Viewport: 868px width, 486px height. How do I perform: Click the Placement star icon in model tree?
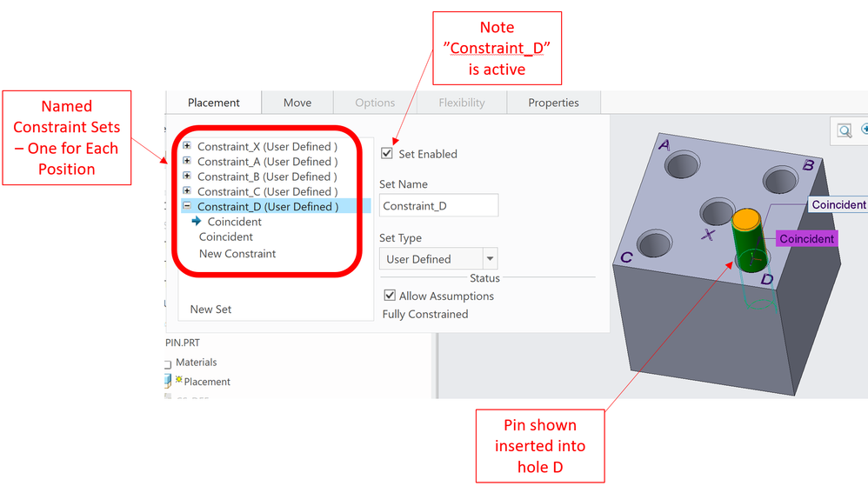click(x=179, y=380)
